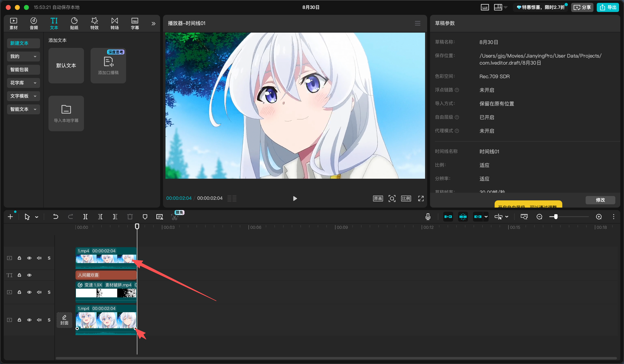The width and height of the screenshot is (624, 364).
Task: Open the preview axis dropdown arrow
Action: [x=507, y=217]
